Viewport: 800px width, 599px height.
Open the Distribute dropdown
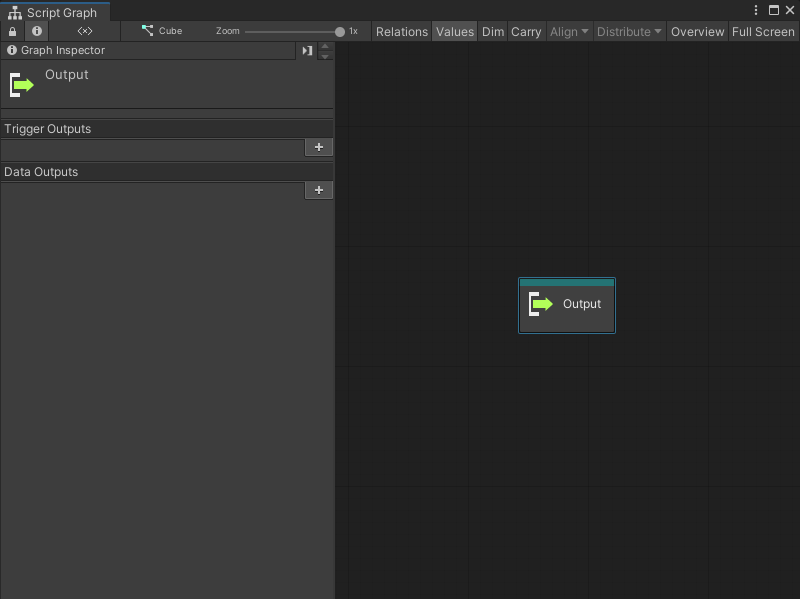coord(628,31)
